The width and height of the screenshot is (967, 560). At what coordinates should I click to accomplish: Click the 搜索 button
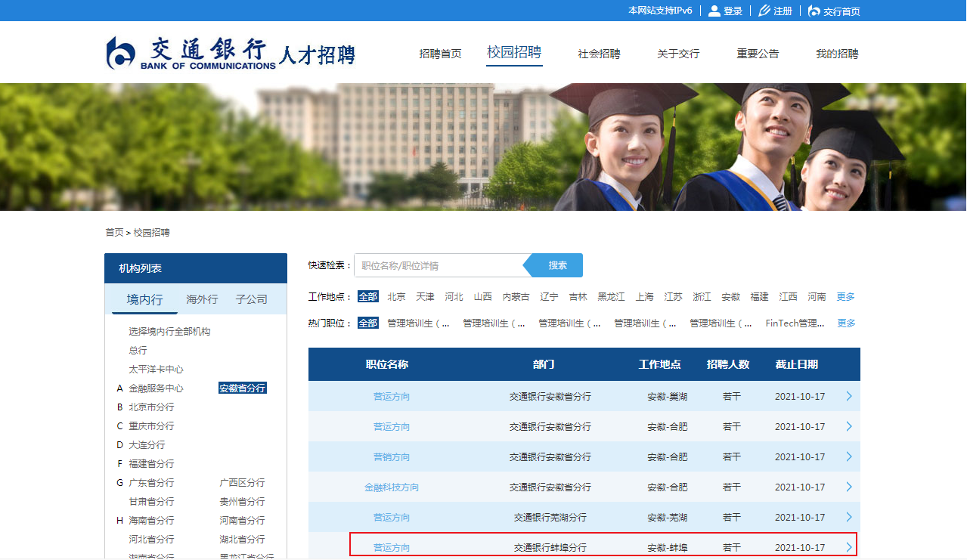click(557, 265)
